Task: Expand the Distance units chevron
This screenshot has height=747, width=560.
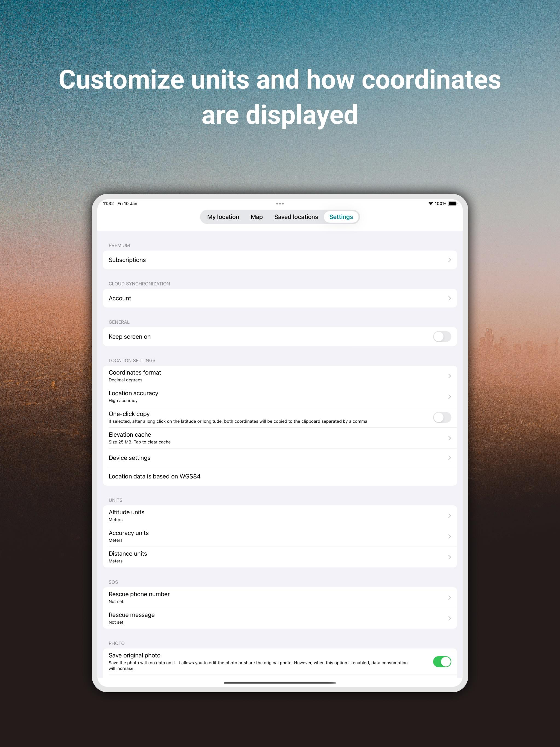Action: 450,557
